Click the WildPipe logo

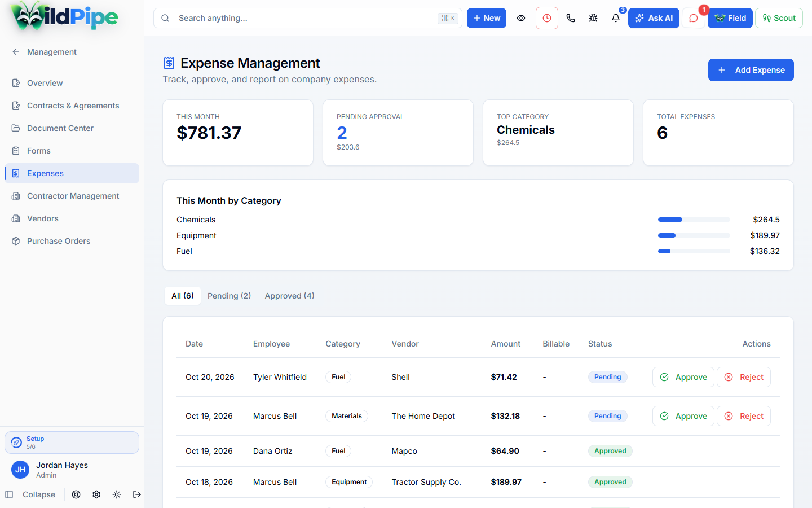click(65, 17)
